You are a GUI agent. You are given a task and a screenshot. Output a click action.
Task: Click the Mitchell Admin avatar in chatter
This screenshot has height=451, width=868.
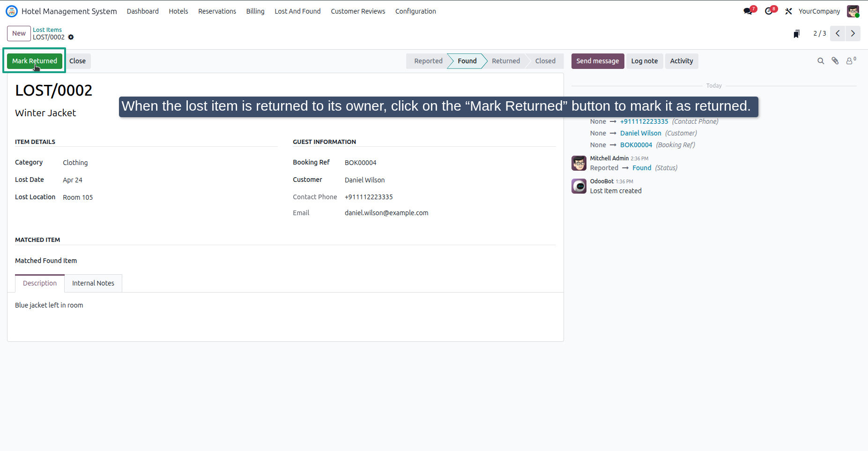point(579,163)
